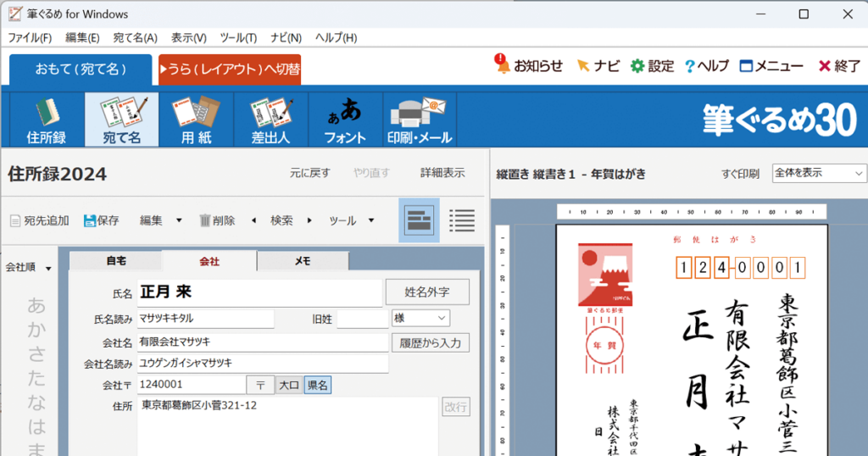Click the 会社名 input field
This screenshot has height=456, width=868.
point(263,342)
